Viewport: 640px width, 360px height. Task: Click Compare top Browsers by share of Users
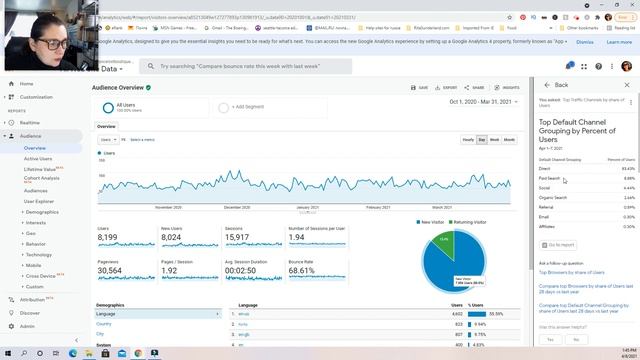[x=586, y=289]
